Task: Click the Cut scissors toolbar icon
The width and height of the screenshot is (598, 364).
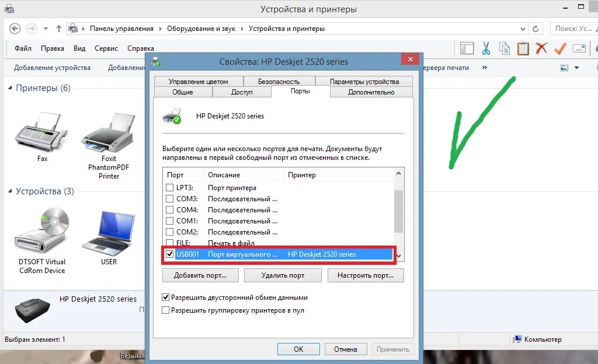Action: (x=486, y=49)
